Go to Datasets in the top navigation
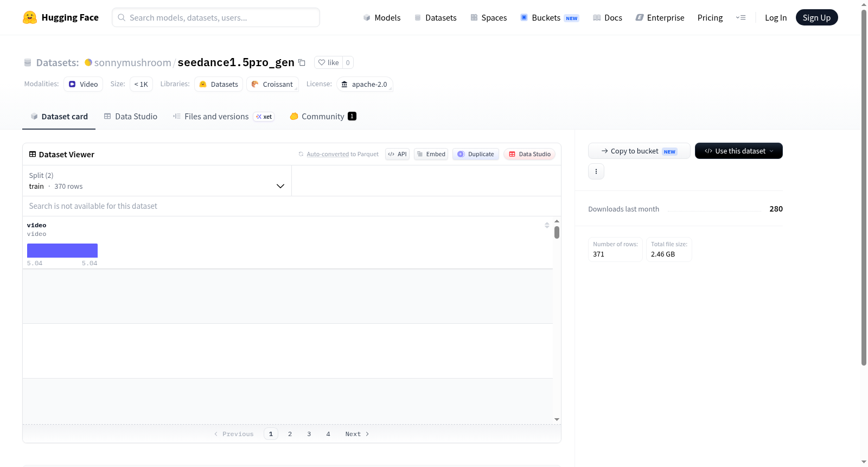This screenshot has width=868, height=467. click(x=436, y=17)
